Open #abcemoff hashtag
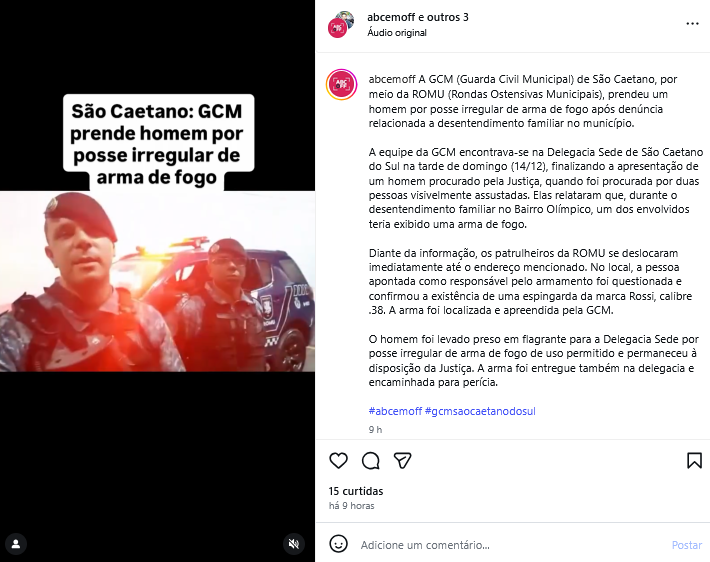The image size is (710, 562). click(x=395, y=411)
